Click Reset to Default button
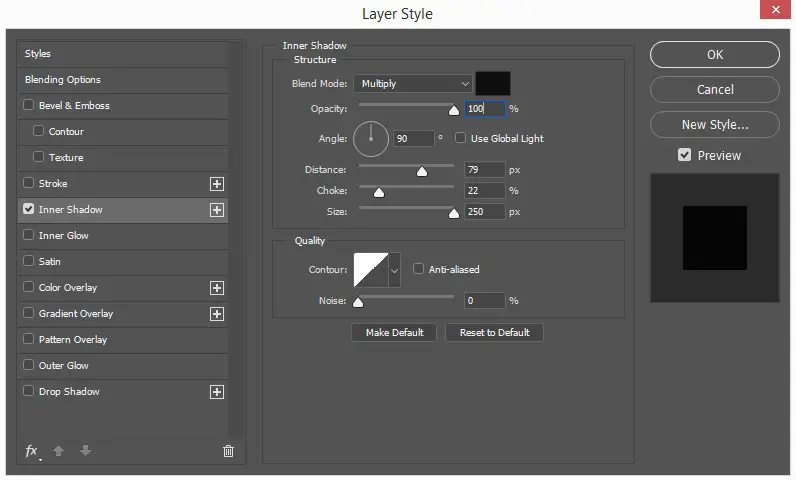Image resolution: width=796 pixels, height=480 pixels. coord(494,332)
